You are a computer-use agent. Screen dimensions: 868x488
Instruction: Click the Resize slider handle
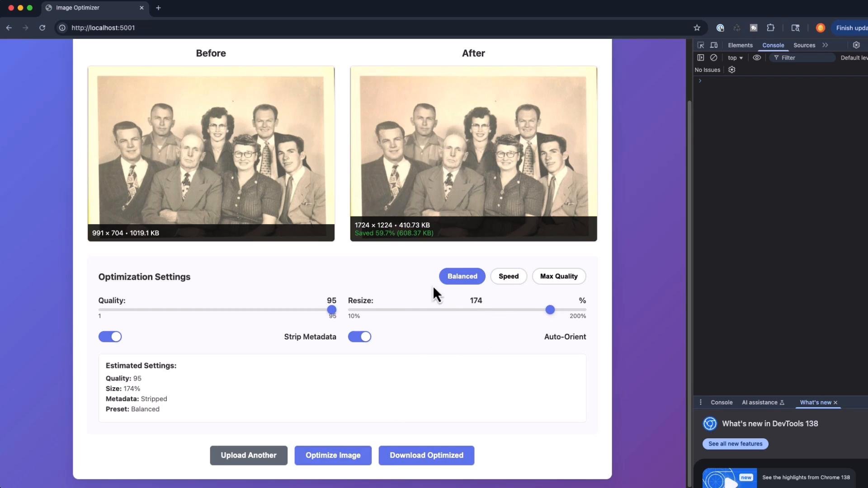tap(550, 310)
